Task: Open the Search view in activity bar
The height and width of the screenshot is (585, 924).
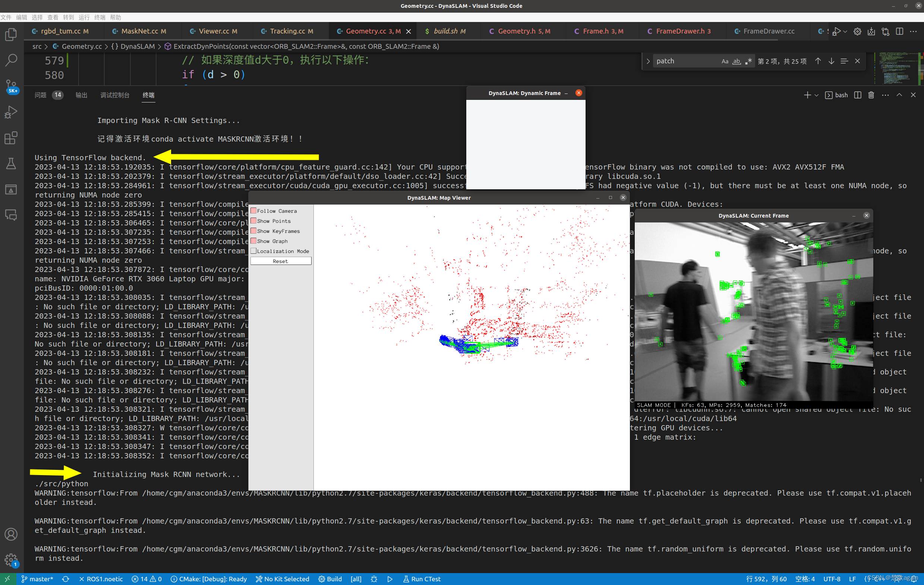Action: point(11,60)
